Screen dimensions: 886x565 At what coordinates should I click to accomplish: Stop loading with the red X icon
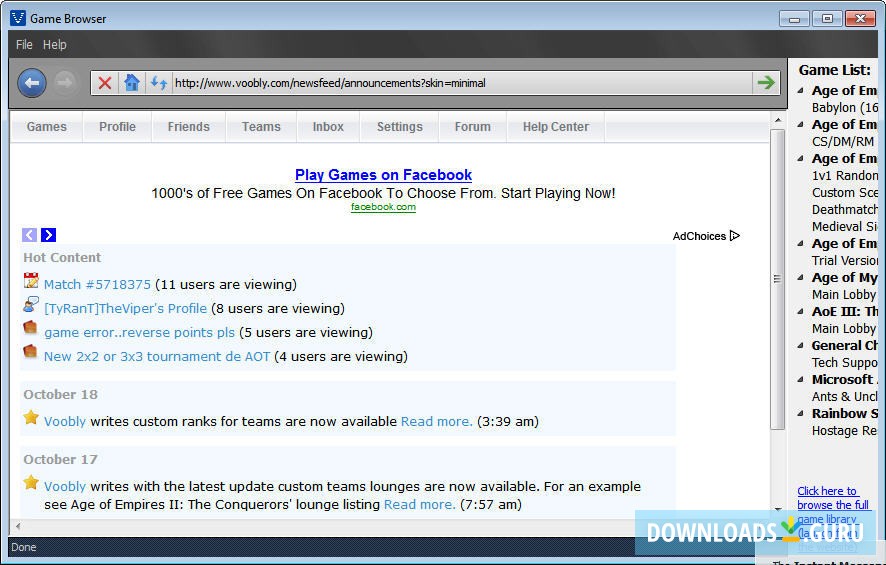click(x=105, y=83)
